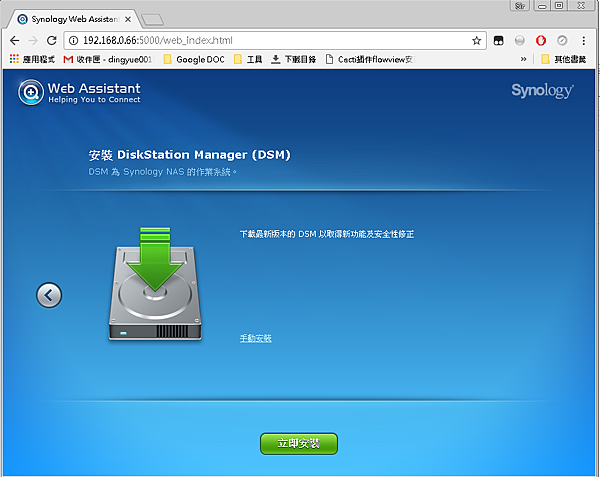Click the browser forward arrow
Image resolution: width=600 pixels, height=477 pixels.
point(33,41)
